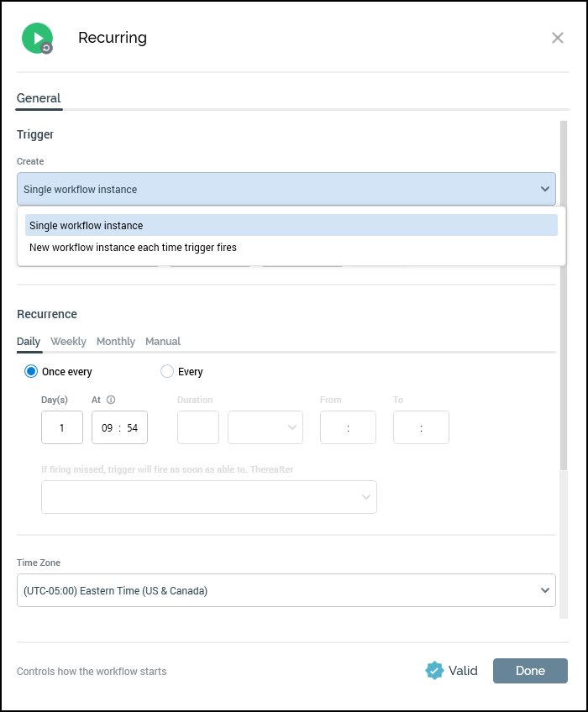Click the Valid checkmark badge icon

pyautogui.click(x=434, y=670)
